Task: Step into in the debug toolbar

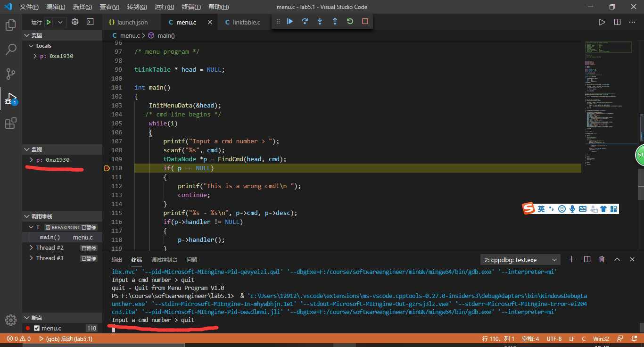Action: pos(320,21)
